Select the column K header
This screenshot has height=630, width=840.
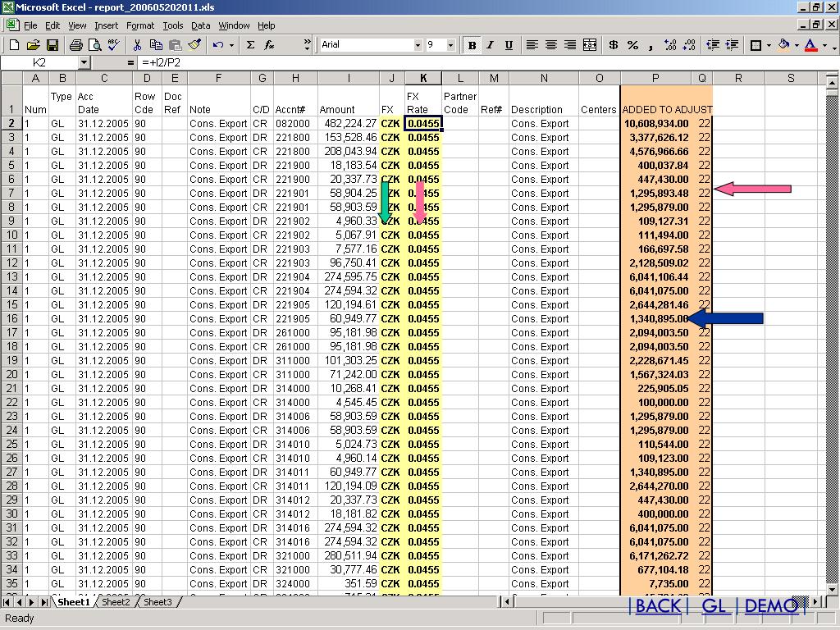pos(423,78)
